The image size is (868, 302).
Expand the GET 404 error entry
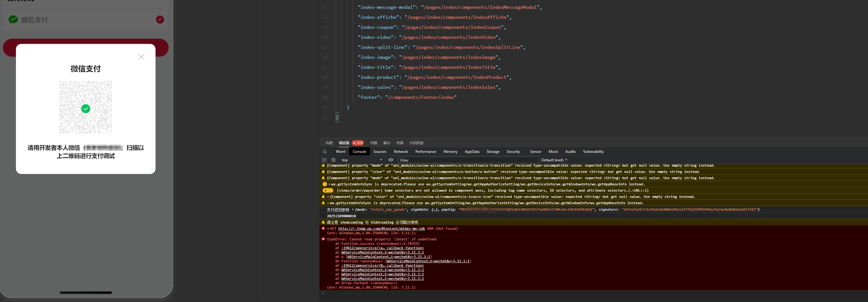328,229
